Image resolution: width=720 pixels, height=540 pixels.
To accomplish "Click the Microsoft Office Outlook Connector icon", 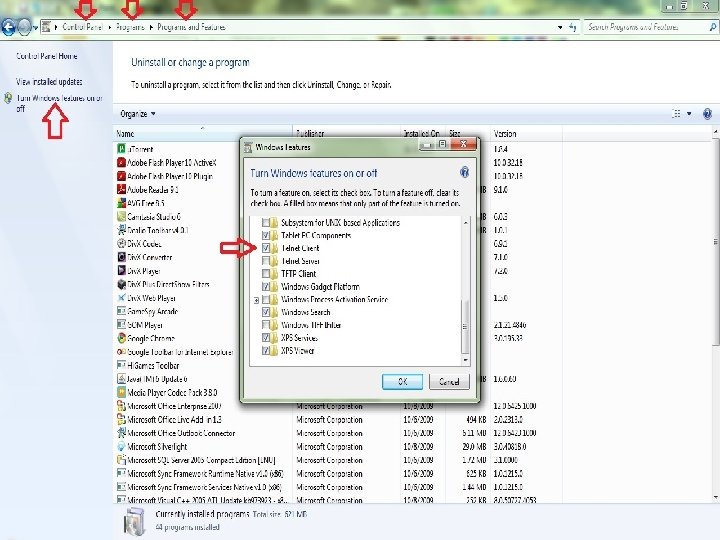I will click(x=121, y=433).
